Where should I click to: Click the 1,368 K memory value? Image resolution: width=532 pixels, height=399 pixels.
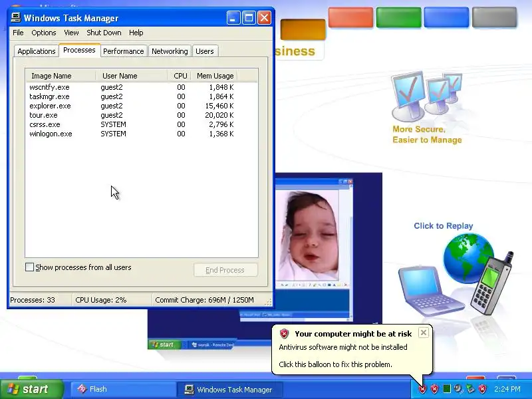coord(221,134)
